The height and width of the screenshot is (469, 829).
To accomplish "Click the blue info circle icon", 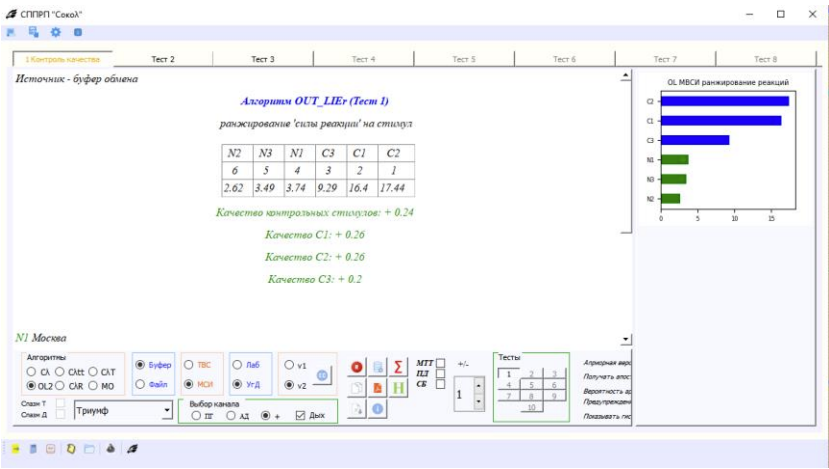I will pos(378,408).
